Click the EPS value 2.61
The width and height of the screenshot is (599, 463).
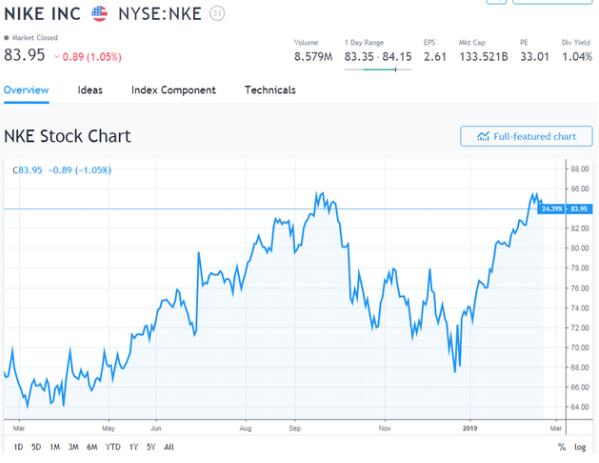pos(435,57)
